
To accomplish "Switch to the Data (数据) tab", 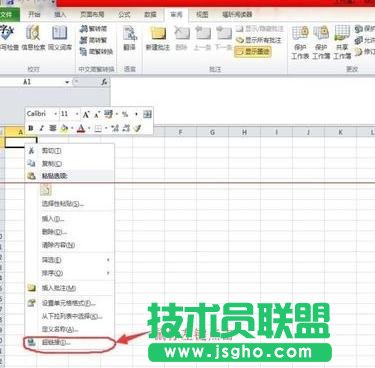I will click(x=150, y=14).
